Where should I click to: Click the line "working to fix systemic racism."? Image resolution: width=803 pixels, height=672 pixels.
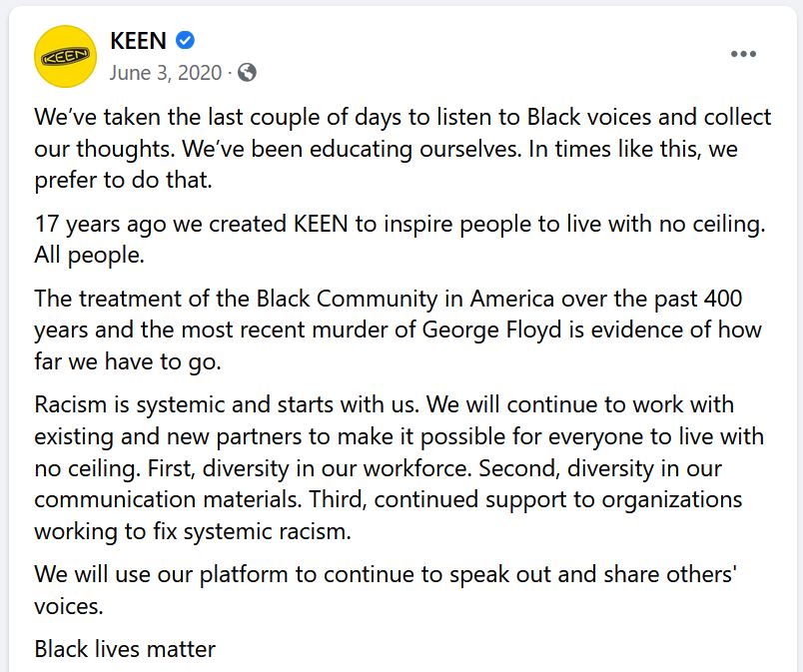(193, 531)
